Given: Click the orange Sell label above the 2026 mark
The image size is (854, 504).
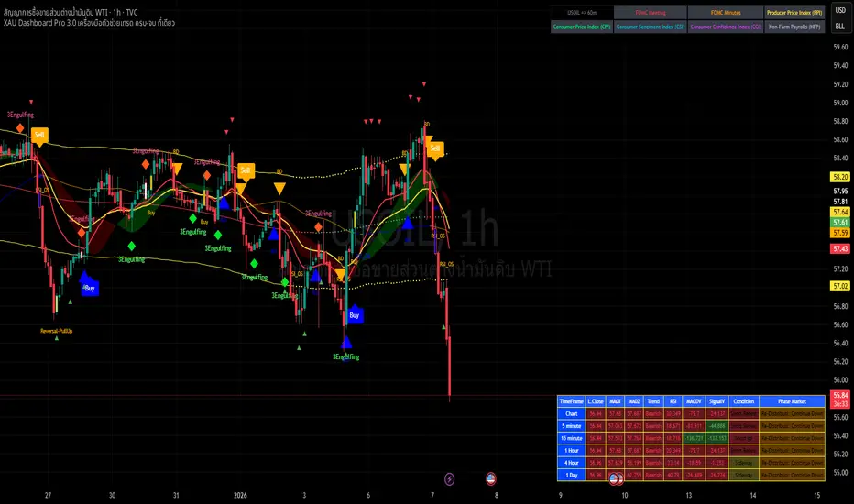Looking at the screenshot, I should [246, 171].
